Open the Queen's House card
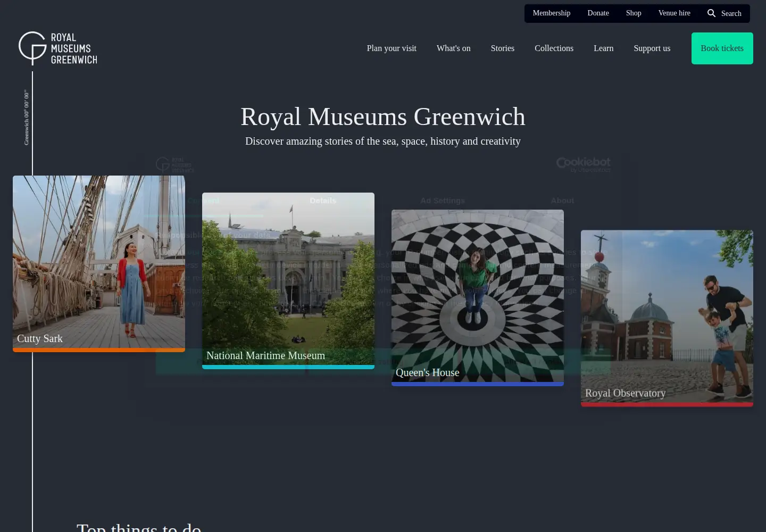Screen dimensions: 766x532 tap(478, 298)
